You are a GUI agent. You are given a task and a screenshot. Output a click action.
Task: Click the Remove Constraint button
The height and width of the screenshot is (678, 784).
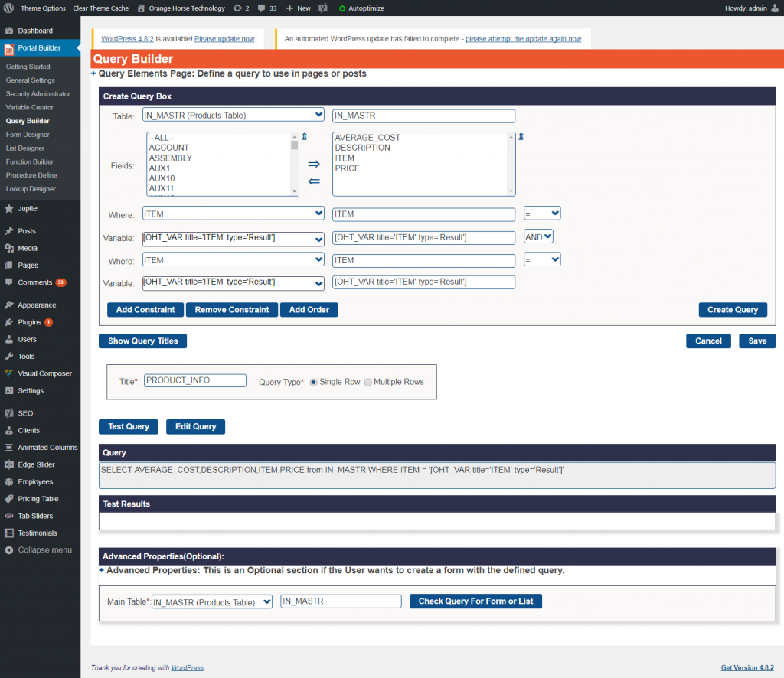tap(232, 310)
